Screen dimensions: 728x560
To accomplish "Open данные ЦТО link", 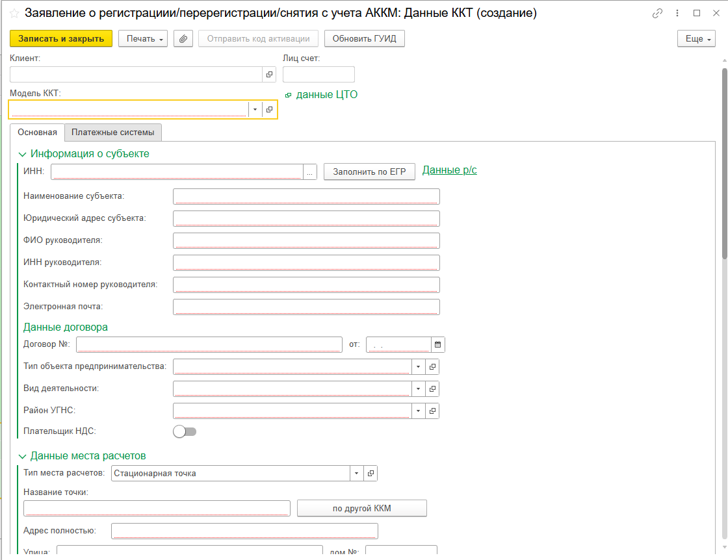I will coord(327,95).
